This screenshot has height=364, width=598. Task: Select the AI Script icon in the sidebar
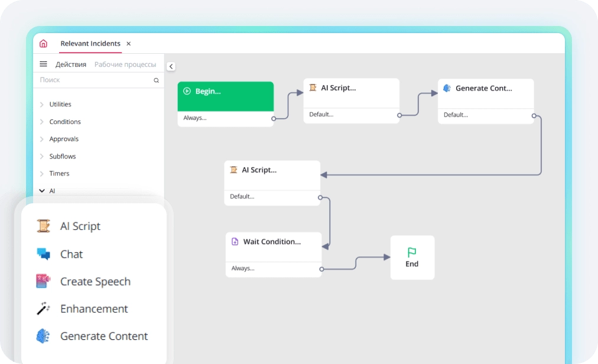click(x=44, y=226)
